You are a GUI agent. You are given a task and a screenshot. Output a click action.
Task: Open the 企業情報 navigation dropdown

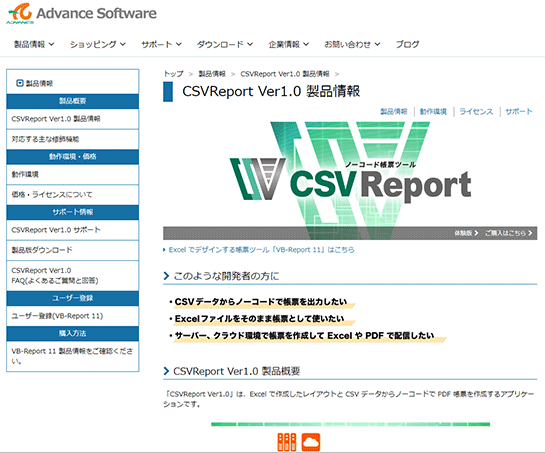point(288,45)
